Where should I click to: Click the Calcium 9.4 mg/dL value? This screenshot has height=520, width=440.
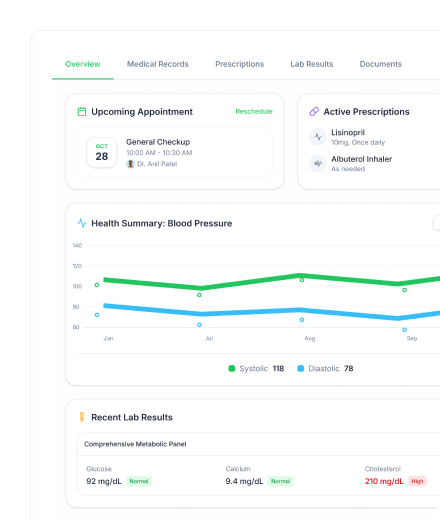pyautogui.click(x=244, y=481)
